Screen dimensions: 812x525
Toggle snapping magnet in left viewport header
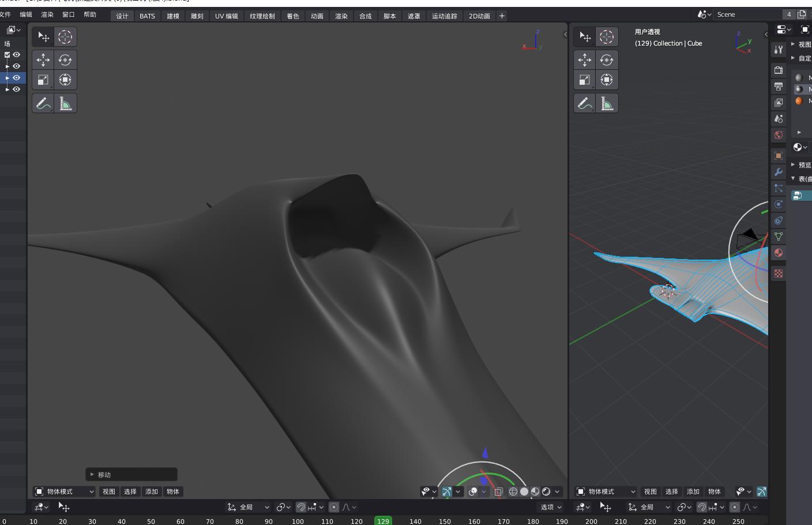[x=301, y=507]
